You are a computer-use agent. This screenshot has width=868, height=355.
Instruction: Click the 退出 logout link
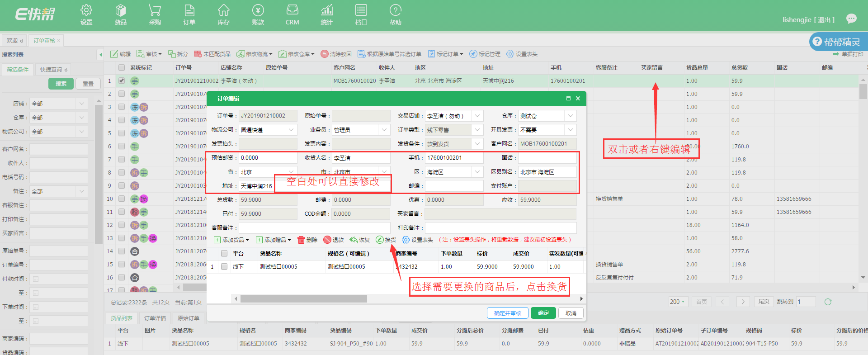coord(824,20)
